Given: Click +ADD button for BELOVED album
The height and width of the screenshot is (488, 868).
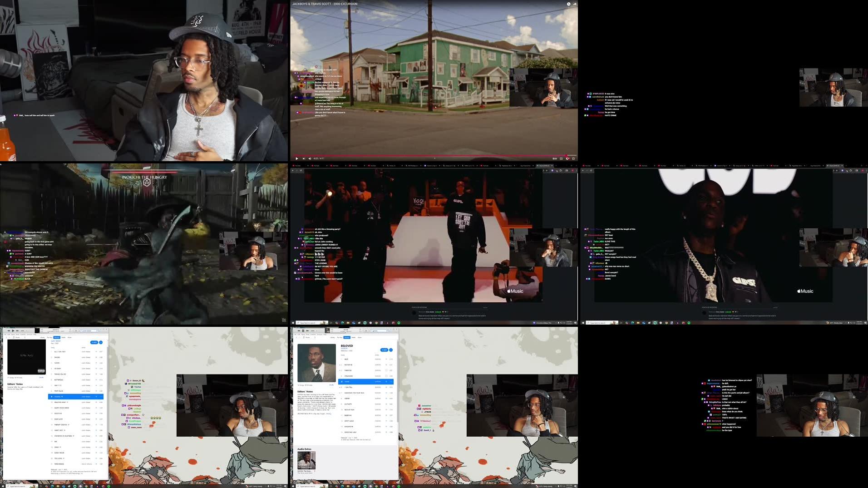Looking at the screenshot, I should (x=384, y=350).
